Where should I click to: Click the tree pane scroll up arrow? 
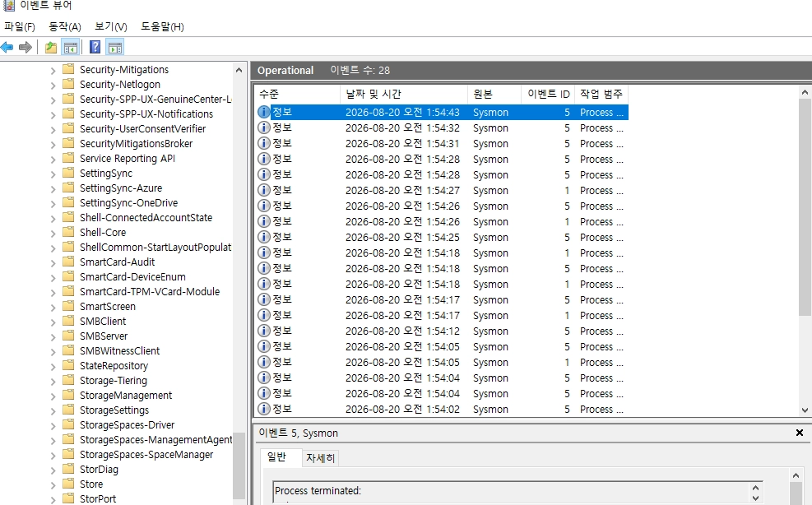click(x=239, y=70)
